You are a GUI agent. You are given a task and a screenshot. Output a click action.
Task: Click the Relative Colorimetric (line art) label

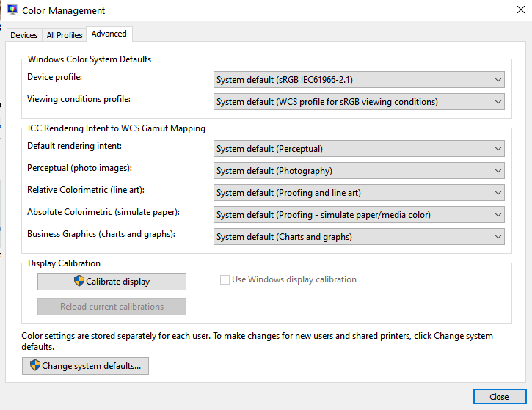click(86, 190)
